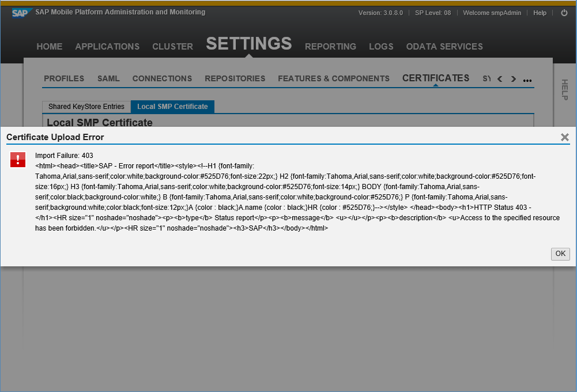Go to the HOME menu
Viewport: 577px width, 392px height.
pyautogui.click(x=50, y=47)
